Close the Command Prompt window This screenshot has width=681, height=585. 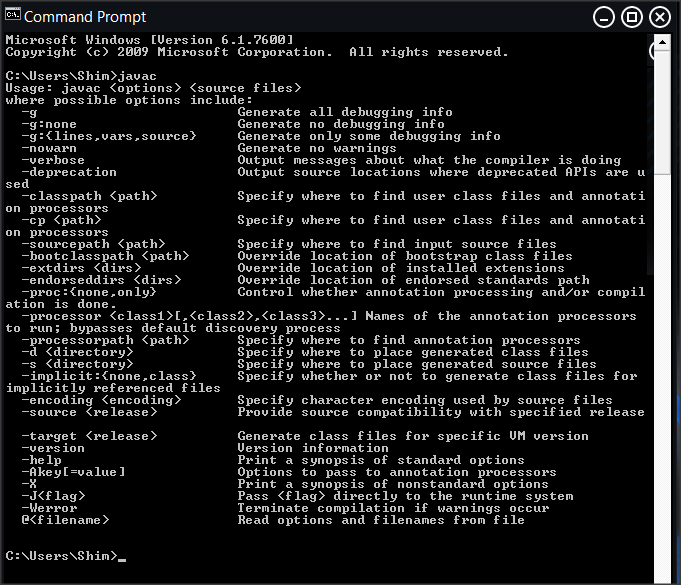[x=660, y=17]
